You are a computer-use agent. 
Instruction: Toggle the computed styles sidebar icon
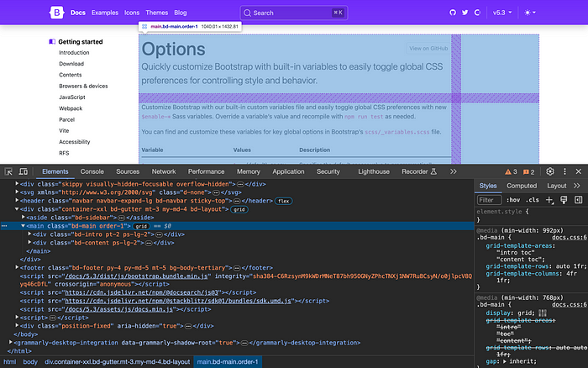click(x=579, y=200)
